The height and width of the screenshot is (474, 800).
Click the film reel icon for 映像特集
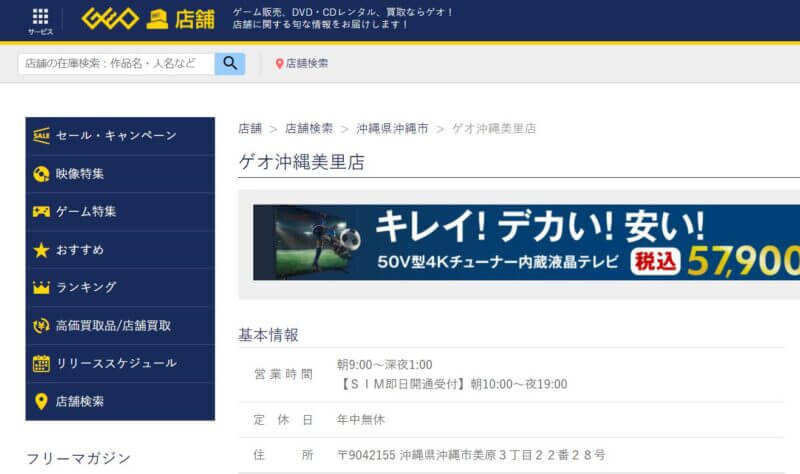pos(41,174)
